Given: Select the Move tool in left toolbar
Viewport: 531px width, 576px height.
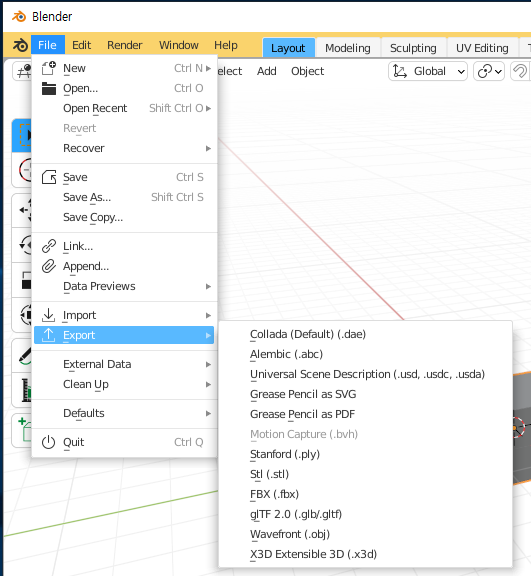Looking at the screenshot, I should point(23,210).
